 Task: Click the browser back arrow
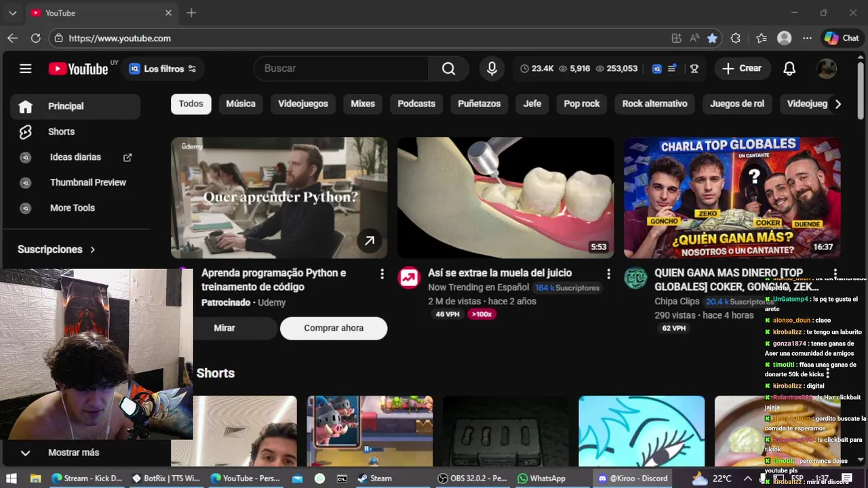coord(12,39)
